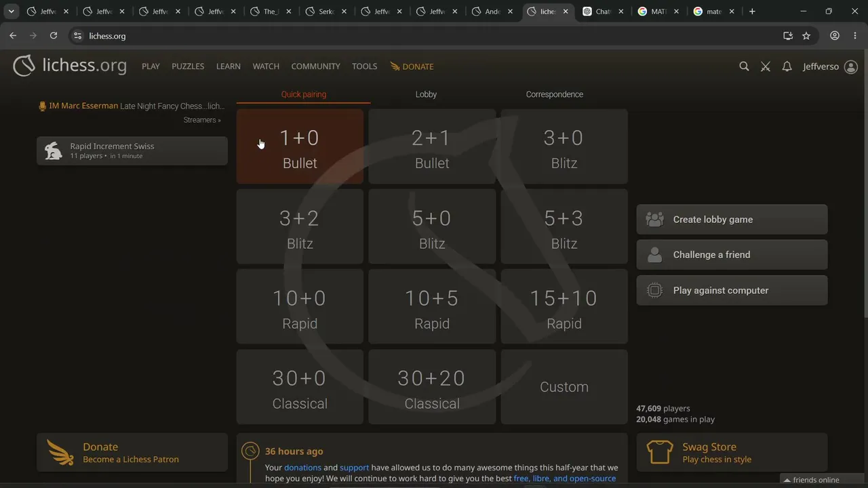Open the notifications bell

point(787,66)
